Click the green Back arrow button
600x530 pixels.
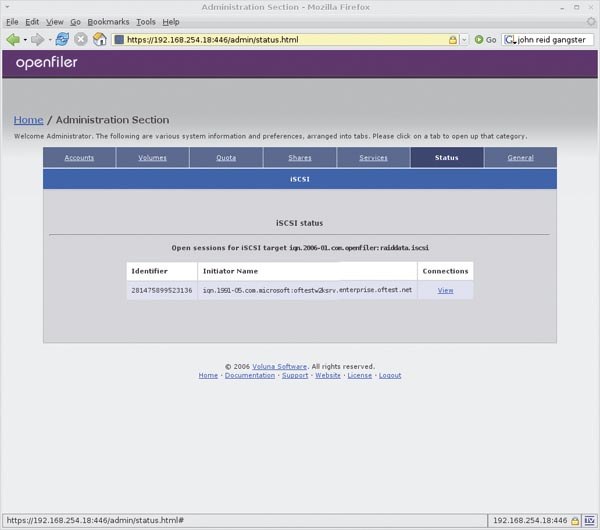(x=13, y=39)
